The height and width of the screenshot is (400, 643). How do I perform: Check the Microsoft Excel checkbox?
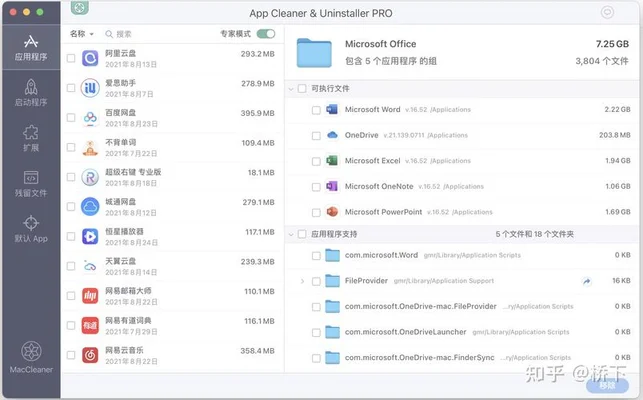[316, 161]
